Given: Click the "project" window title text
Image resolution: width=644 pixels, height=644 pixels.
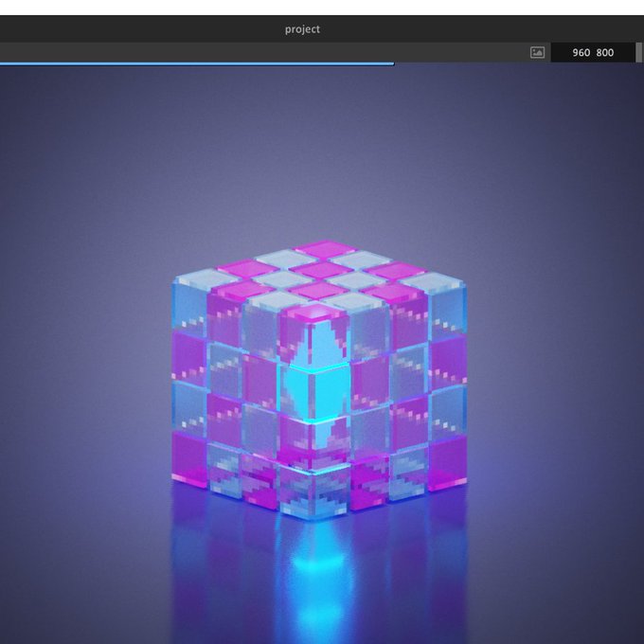Looking at the screenshot, I should point(302,29).
